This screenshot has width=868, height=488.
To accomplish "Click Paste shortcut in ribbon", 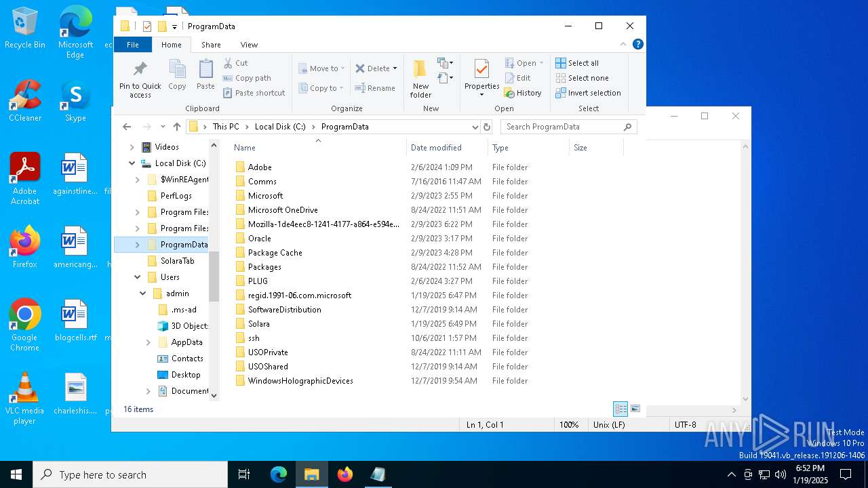I will tap(254, 93).
